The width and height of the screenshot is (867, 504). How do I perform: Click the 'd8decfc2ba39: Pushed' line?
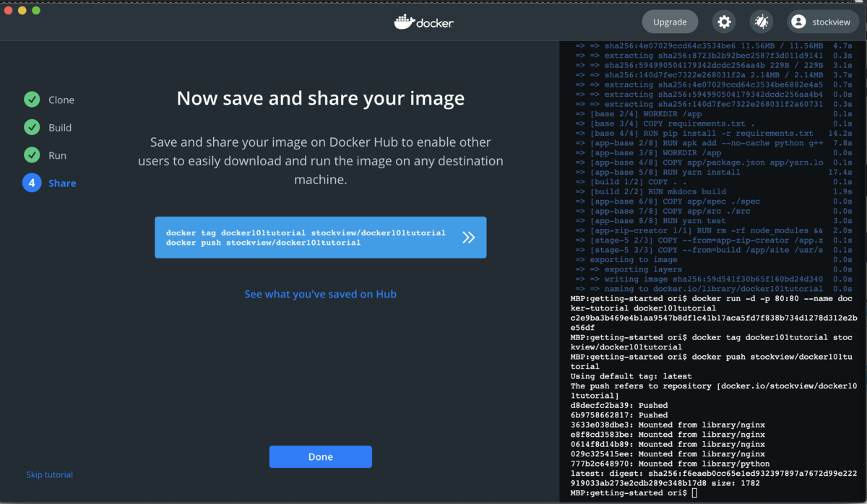point(619,405)
